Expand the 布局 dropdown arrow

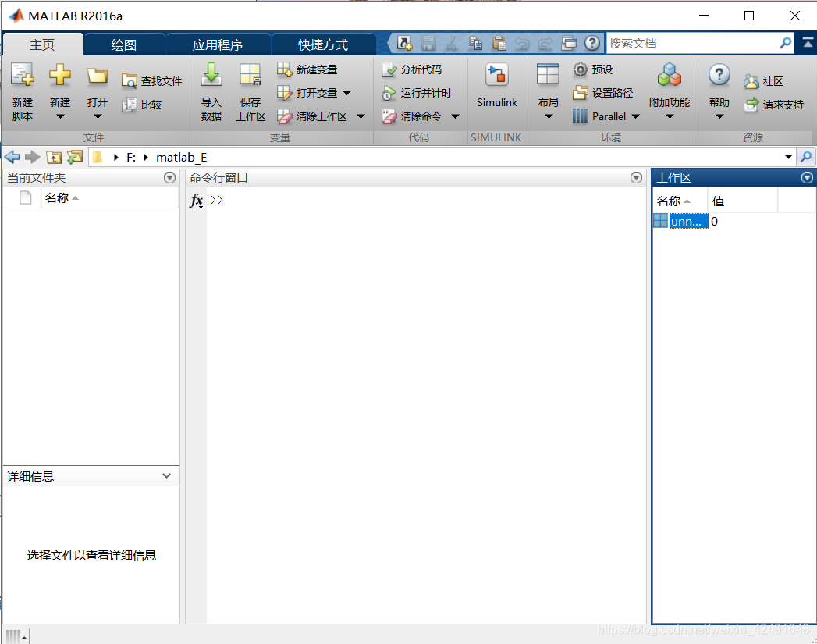[x=548, y=116]
